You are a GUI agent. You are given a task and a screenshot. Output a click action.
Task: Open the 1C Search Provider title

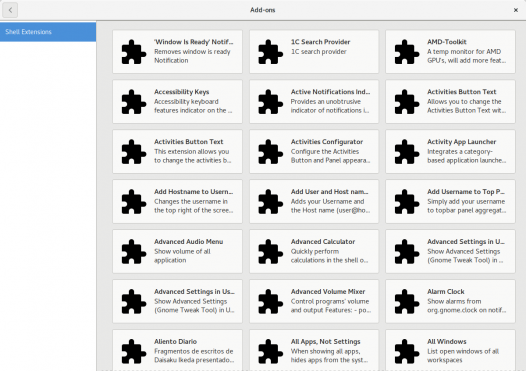(320, 42)
